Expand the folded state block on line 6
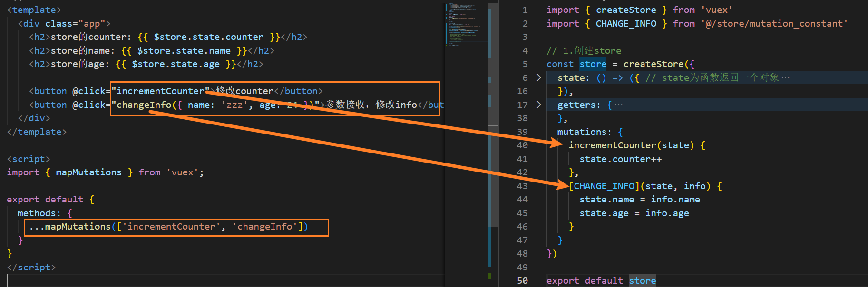Image resolution: width=868 pixels, height=287 pixels. [538, 77]
